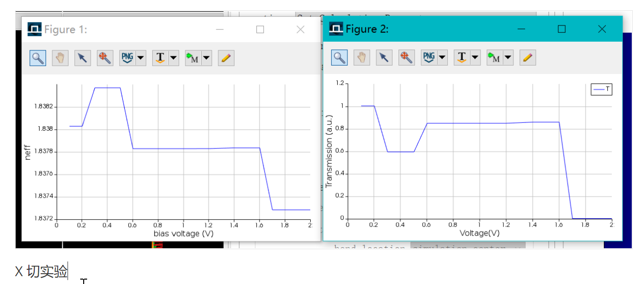Open M export dropdown arrow in Figure 1
644x284 pixels.
(207, 58)
